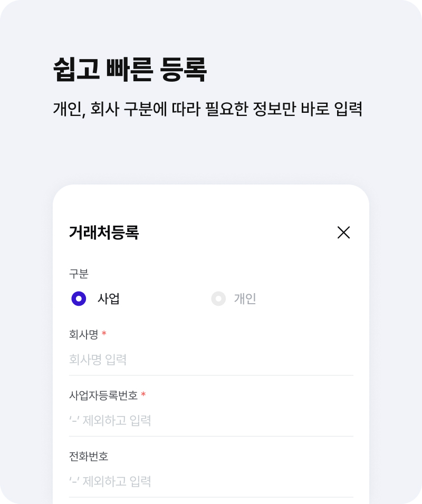The height and width of the screenshot is (504, 422).
Task: Select the 사업 radio button
Action: pos(79,298)
